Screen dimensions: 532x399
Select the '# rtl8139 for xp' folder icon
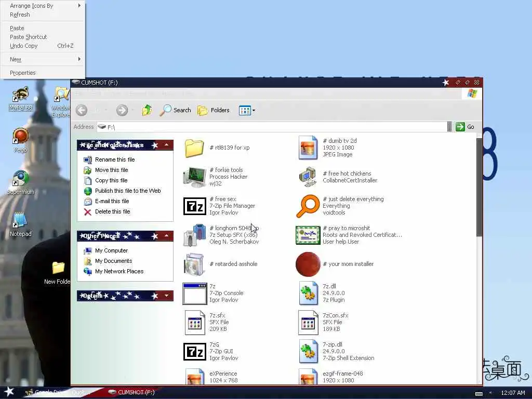point(194,148)
